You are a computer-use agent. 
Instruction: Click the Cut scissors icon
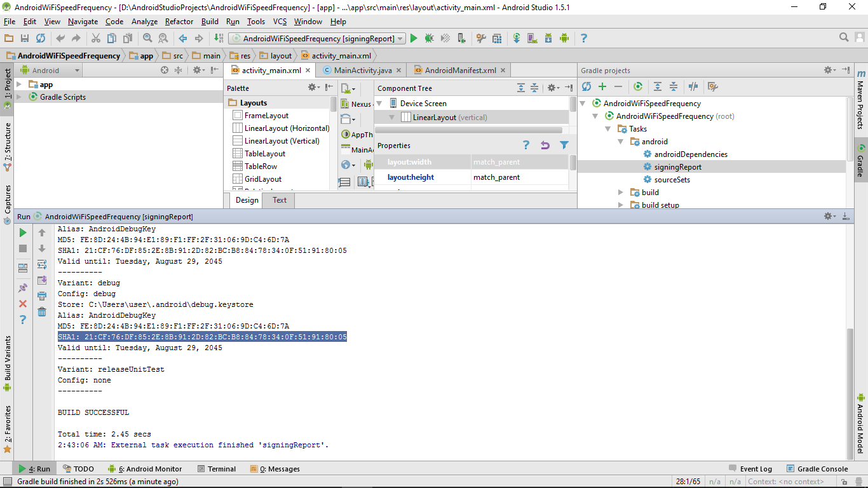[96, 38]
